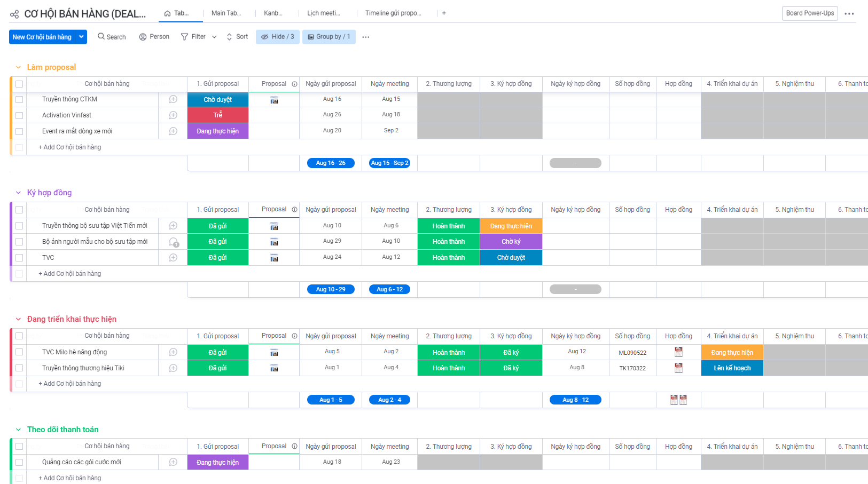Collapse the Theo dõi thanh toán group

tap(19, 429)
